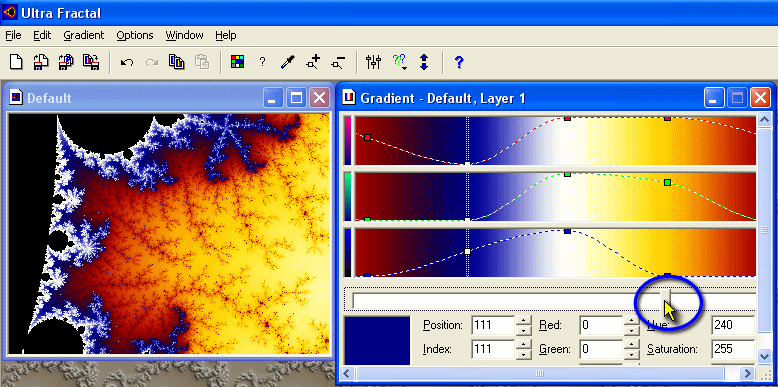The height and width of the screenshot is (387, 778).
Task: Open the randomize icon's dropdown arrow
Action: (404, 68)
